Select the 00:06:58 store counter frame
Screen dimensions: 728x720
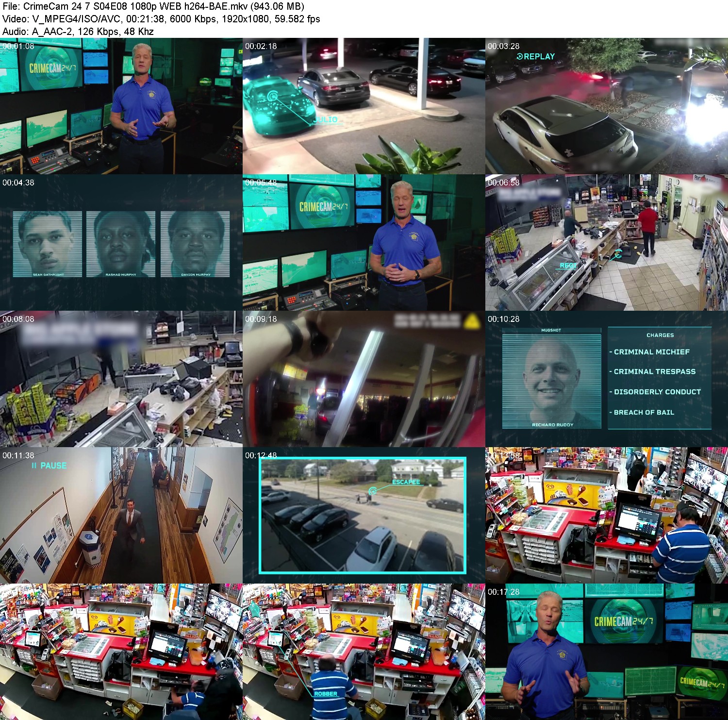[x=607, y=243]
